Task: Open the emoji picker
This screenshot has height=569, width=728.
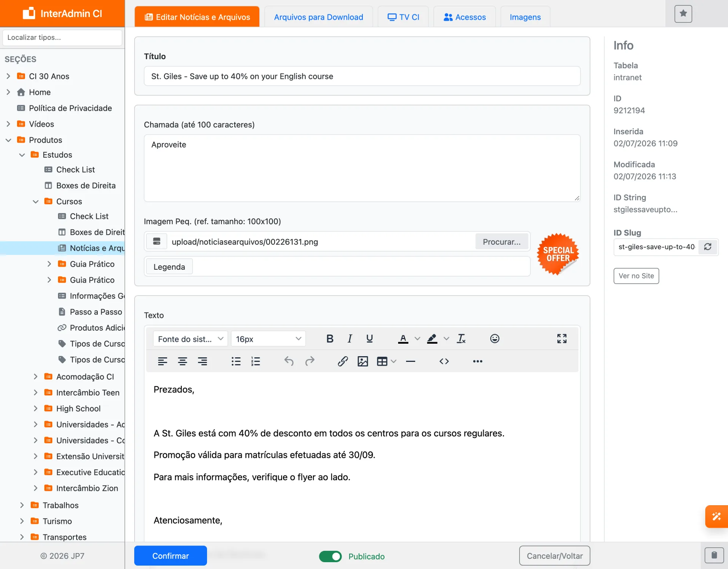Action: [494, 339]
